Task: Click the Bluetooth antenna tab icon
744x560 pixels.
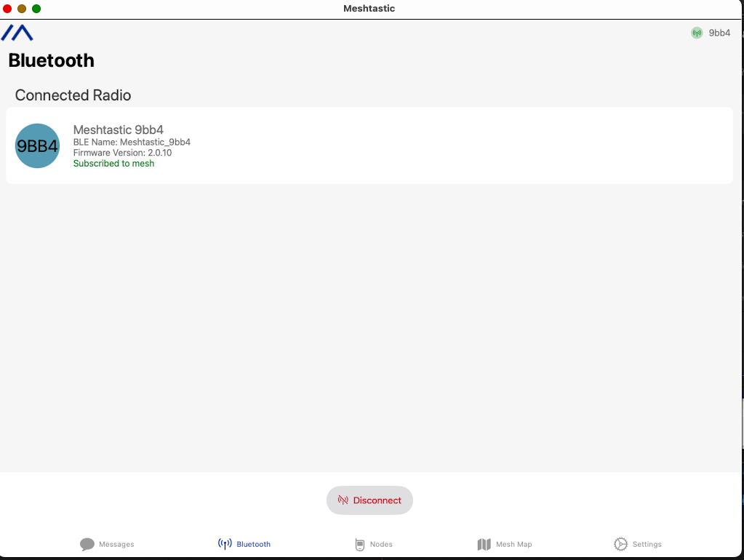Action: [225, 544]
